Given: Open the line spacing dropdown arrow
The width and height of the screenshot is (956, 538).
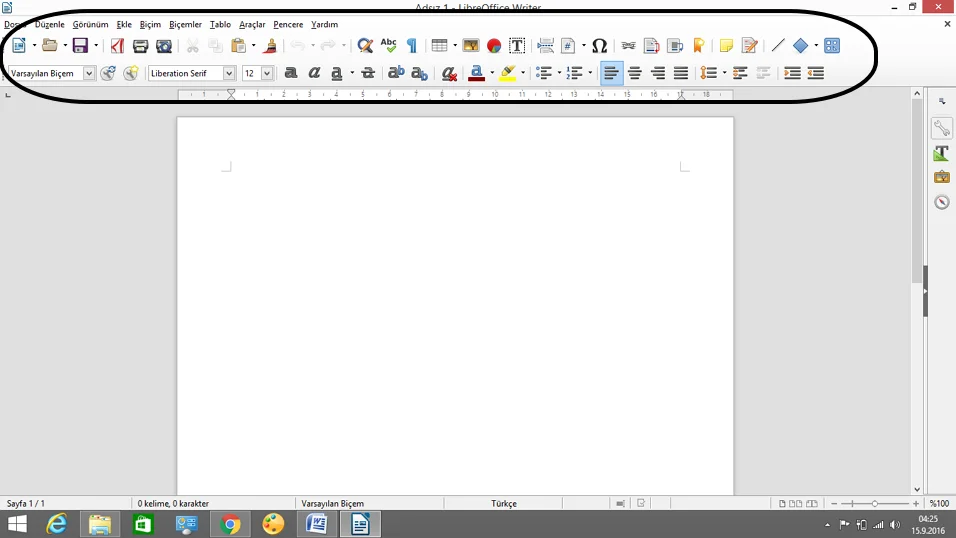Looking at the screenshot, I should (724, 73).
